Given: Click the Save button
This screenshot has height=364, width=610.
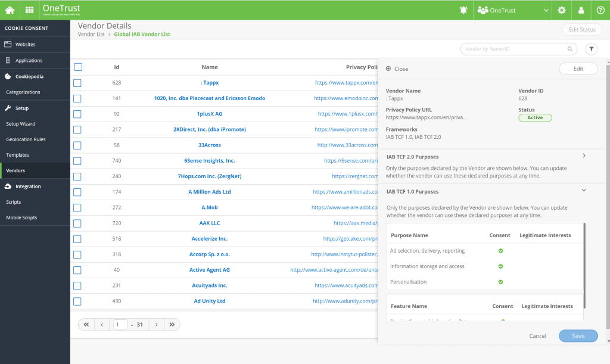Looking at the screenshot, I should coord(578,336).
